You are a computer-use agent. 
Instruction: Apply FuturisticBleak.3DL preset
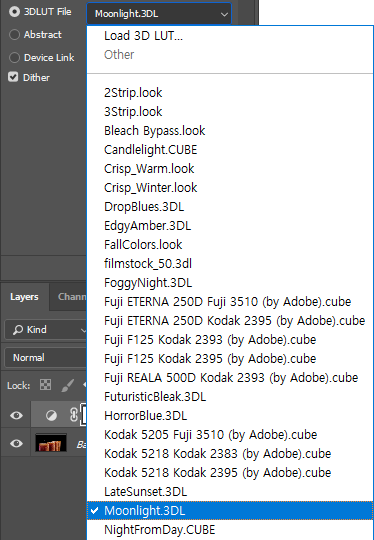point(230,397)
